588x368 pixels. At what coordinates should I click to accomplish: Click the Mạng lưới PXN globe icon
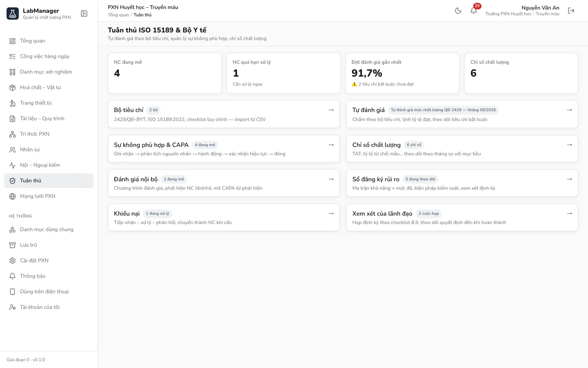tap(13, 196)
